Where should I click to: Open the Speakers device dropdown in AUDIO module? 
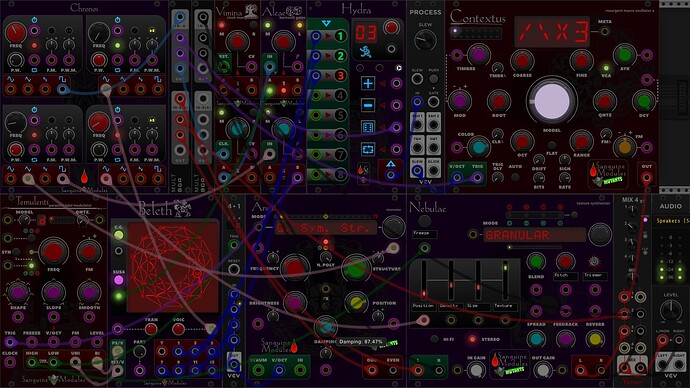click(671, 221)
